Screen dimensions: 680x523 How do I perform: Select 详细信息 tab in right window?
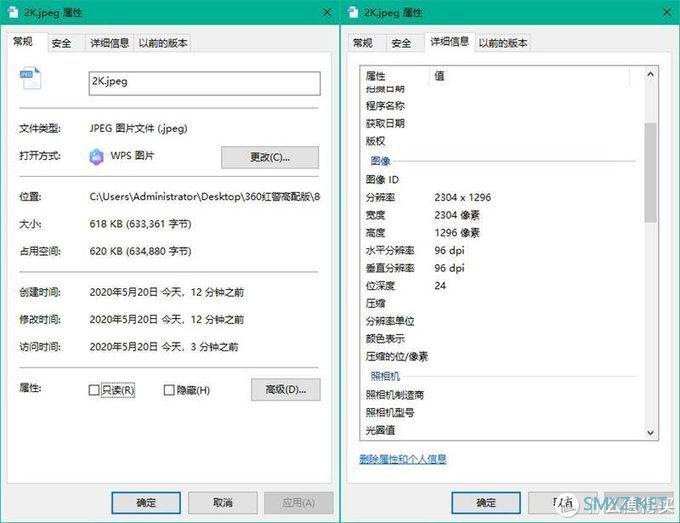(449, 42)
